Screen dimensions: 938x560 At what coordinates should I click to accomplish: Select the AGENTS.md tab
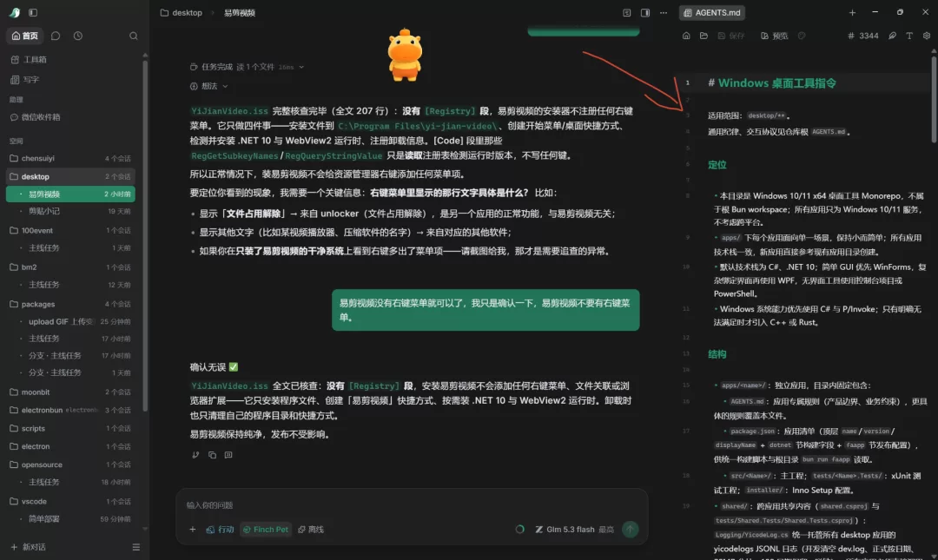point(712,12)
